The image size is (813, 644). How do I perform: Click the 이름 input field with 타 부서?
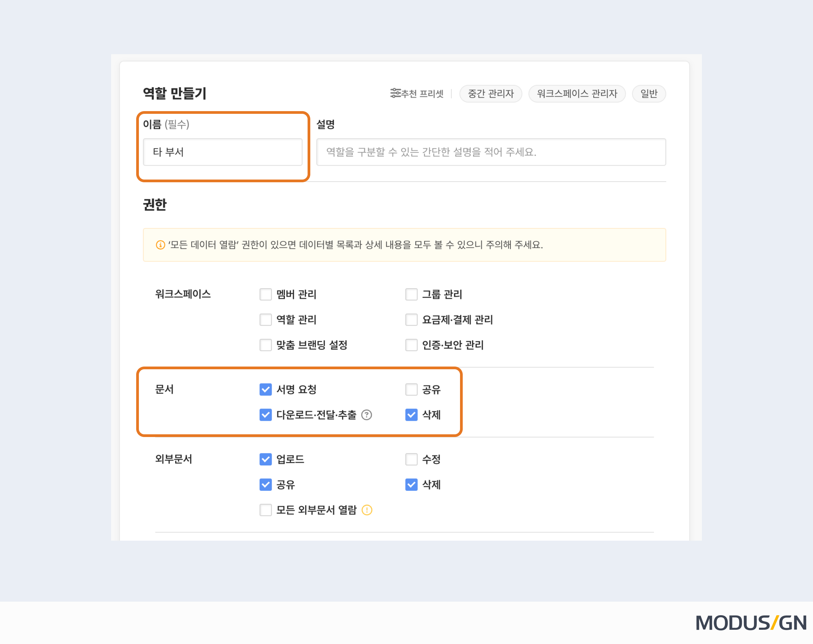coord(223,152)
